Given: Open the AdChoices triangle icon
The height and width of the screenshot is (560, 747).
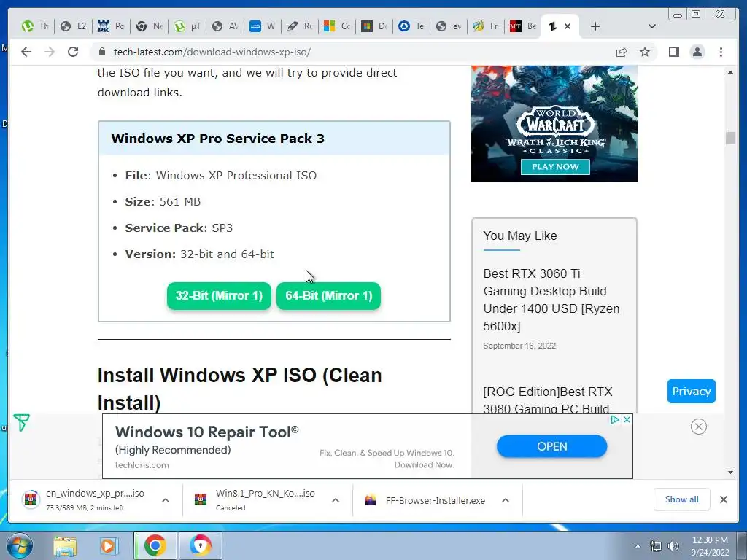Looking at the screenshot, I should pyautogui.click(x=615, y=419).
